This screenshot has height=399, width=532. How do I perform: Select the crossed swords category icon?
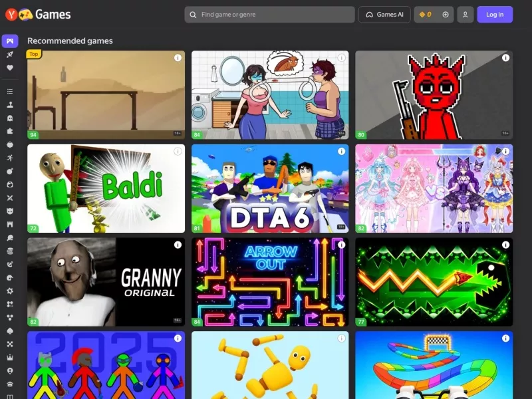(10, 198)
